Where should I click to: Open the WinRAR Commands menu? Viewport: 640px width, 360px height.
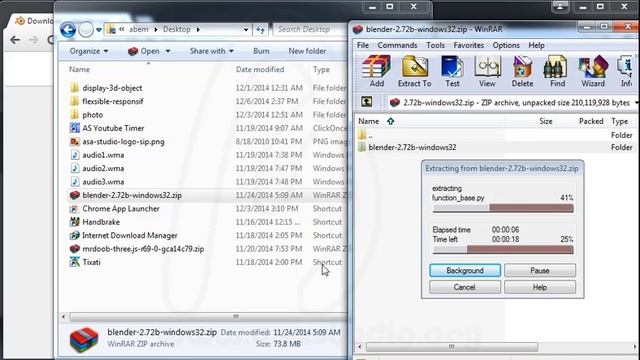click(x=397, y=45)
